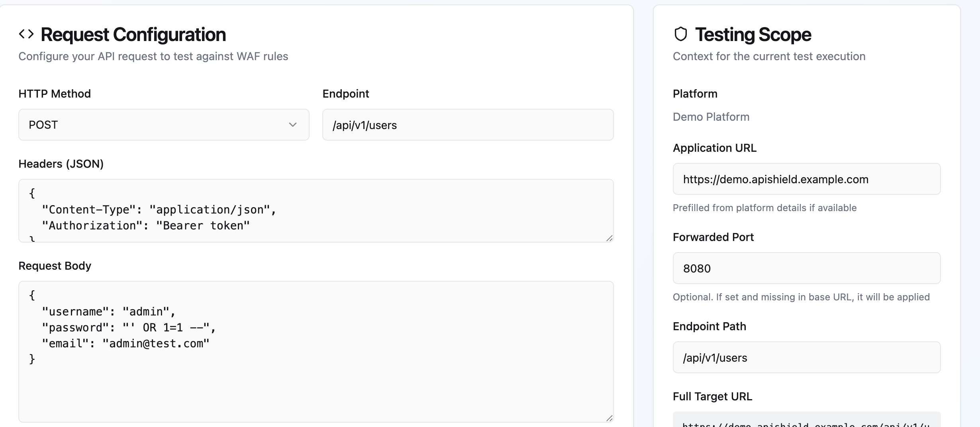
Task: Click inside the Headers (JSON) text area
Action: coord(315,209)
